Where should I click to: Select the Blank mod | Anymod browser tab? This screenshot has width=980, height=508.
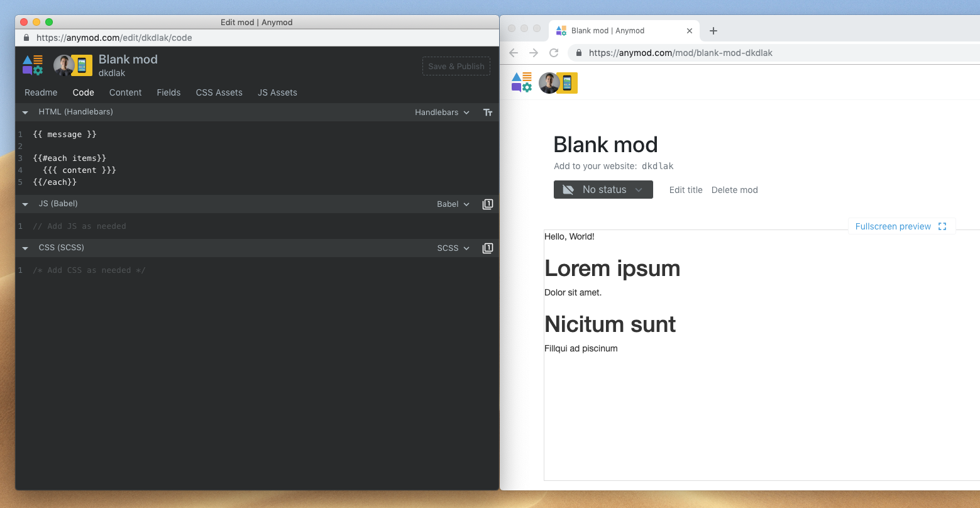(625, 31)
